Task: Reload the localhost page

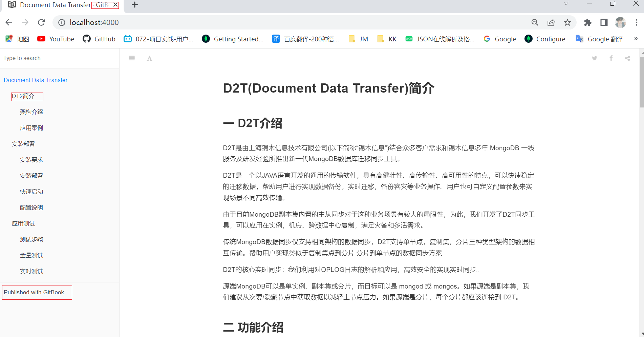Action: [x=41, y=22]
